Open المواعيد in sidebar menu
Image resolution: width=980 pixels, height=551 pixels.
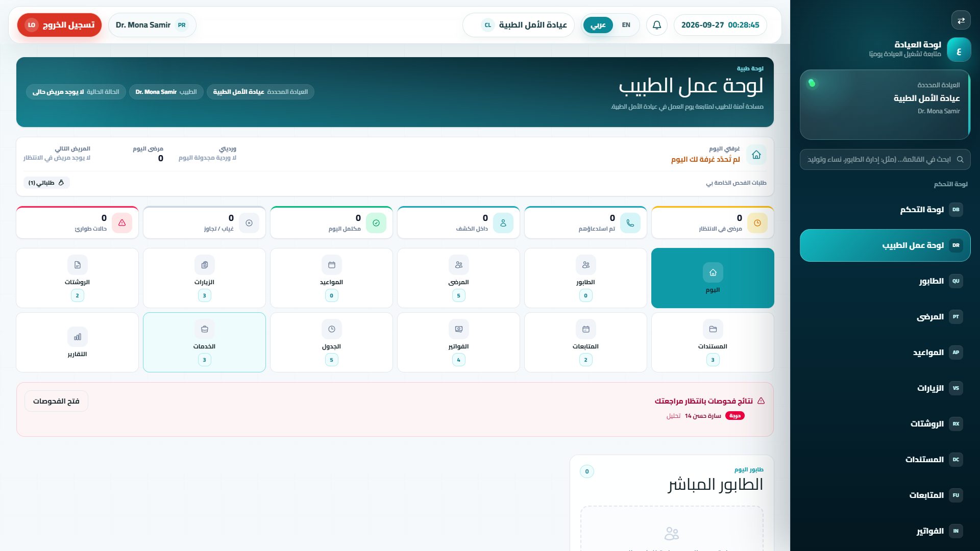click(x=885, y=353)
